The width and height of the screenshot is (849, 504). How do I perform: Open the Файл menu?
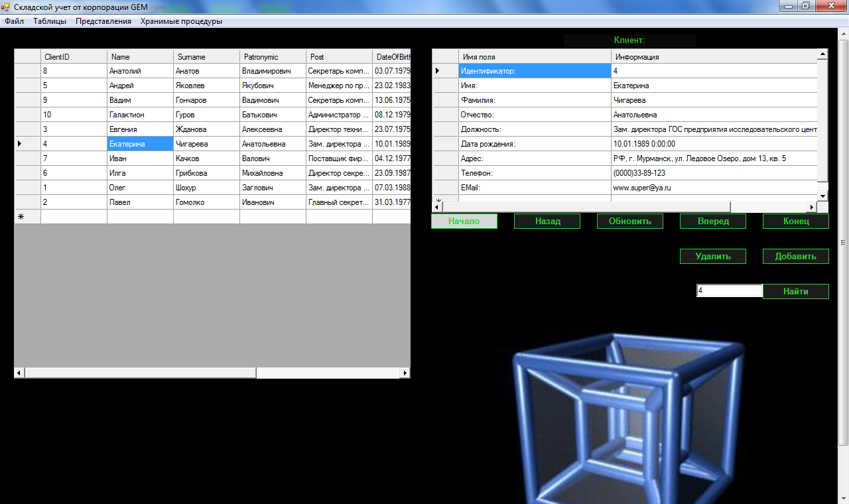click(x=14, y=21)
